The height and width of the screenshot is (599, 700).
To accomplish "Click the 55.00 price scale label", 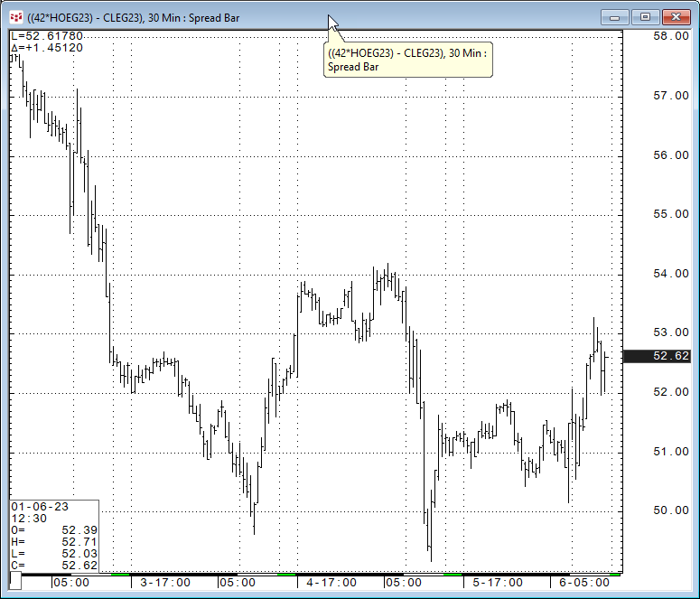I will tap(670, 214).
